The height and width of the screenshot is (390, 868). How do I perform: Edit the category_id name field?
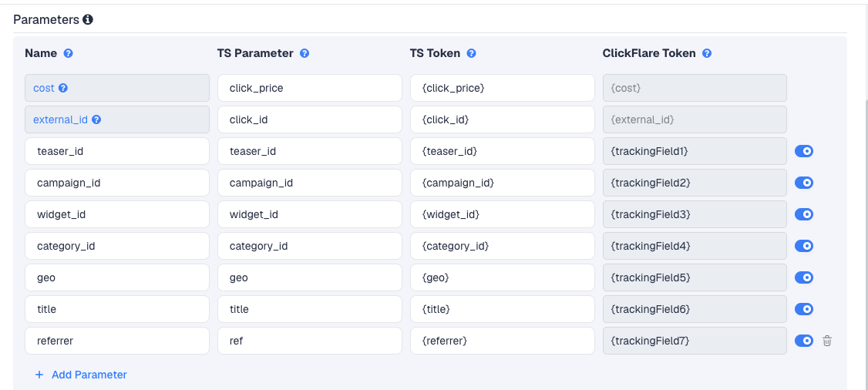[x=117, y=246]
